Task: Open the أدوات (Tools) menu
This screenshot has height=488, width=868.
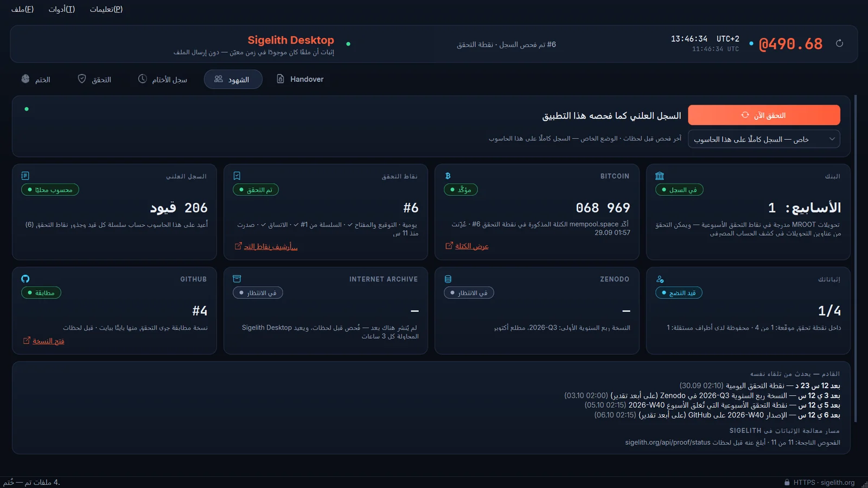Action: (62, 9)
